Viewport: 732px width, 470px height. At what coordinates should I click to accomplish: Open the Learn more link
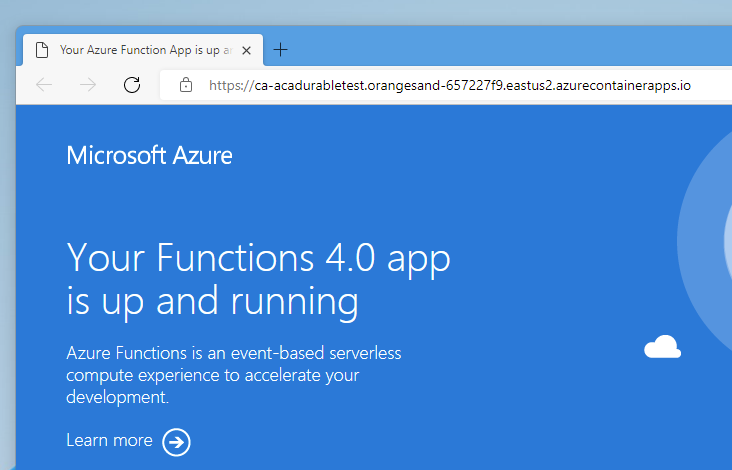coord(109,440)
